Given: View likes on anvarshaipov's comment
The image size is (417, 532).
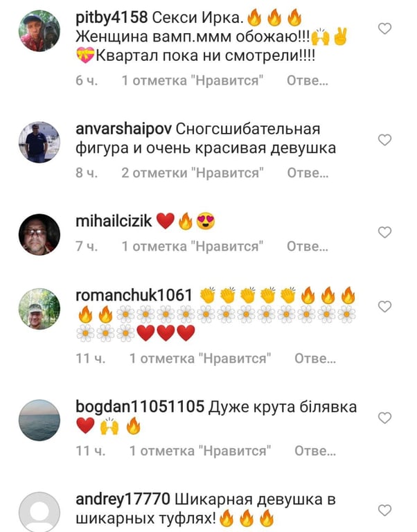Looking at the screenshot, I should 193,173.
